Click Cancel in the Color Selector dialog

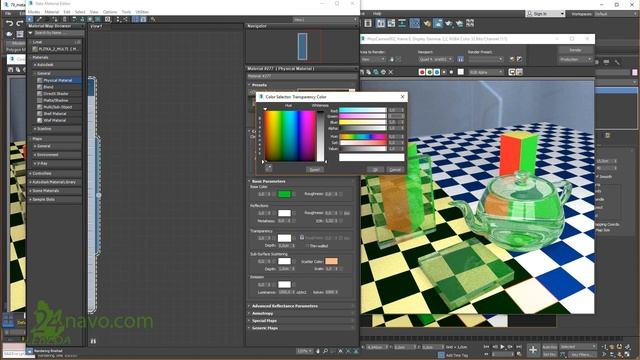click(395, 169)
